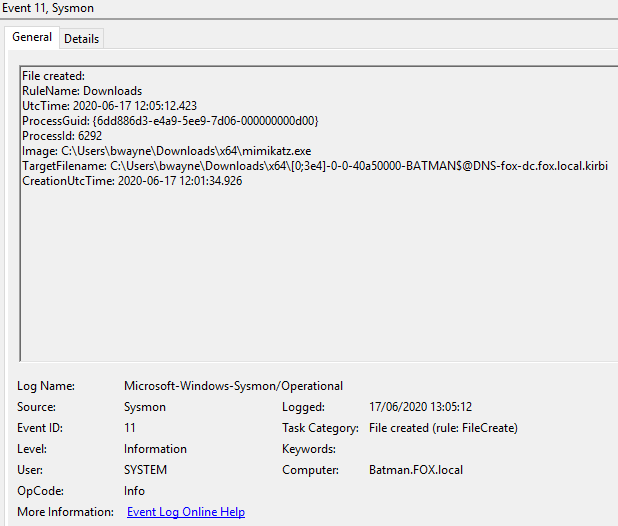618x526 pixels.
Task: Select the General tab
Action: pyautogui.click(x=32, y=37)
